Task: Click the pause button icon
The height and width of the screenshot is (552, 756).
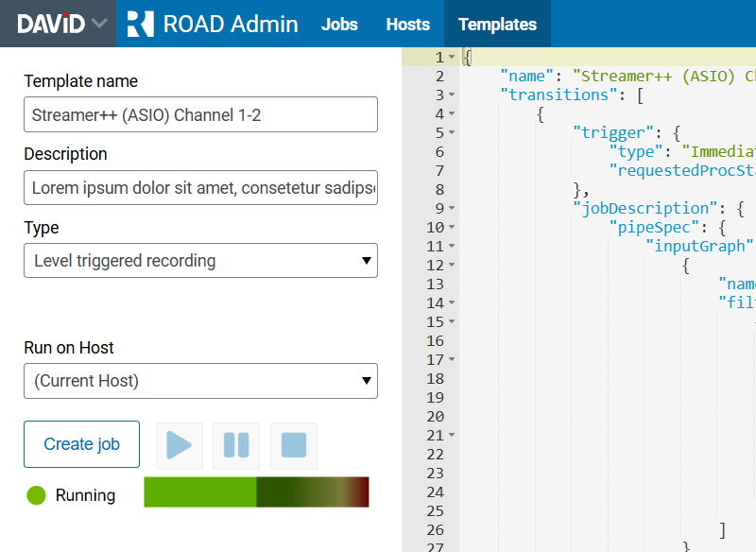Action: [x=236, y=445]
